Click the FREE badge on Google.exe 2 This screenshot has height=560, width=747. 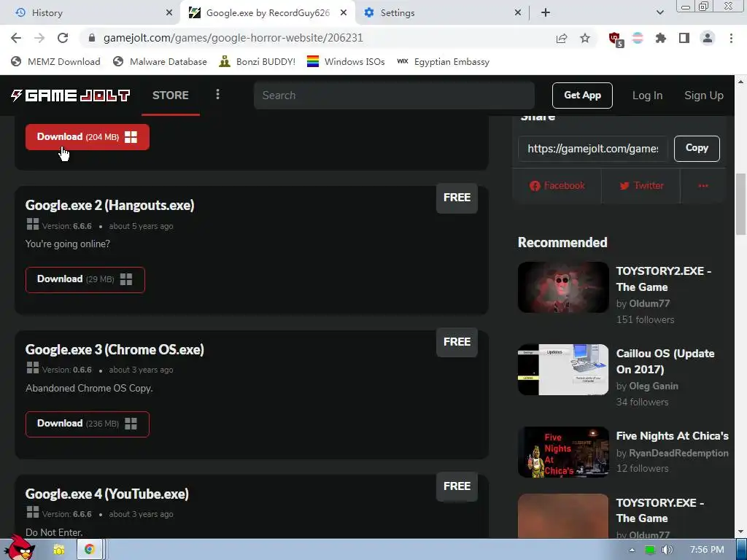coord(457,198)
